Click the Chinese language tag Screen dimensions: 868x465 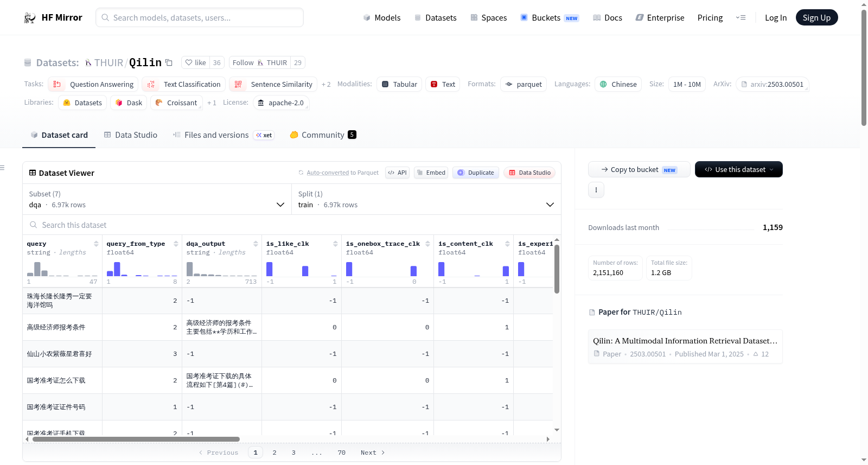pos(618,84)
